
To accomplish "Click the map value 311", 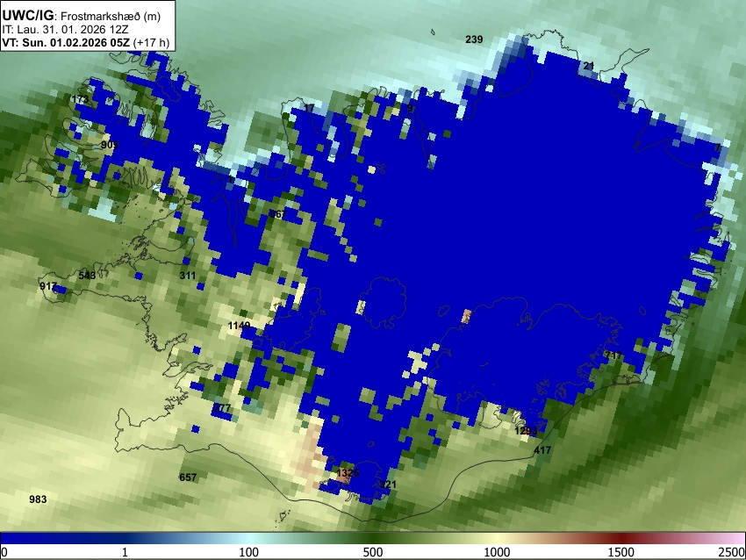I will (x=188, y=276).
